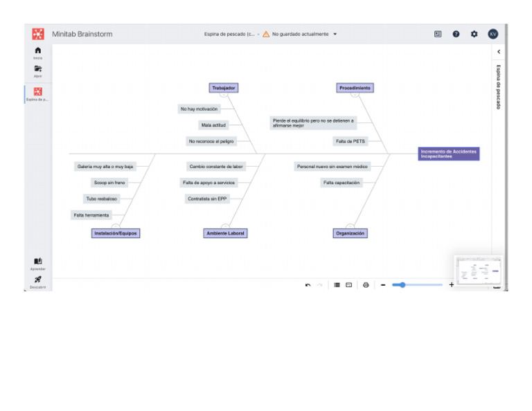Select the Trabajador category box
Viewport: 532px width, 411px height.
pyautogui.click(x=224, y=88)
